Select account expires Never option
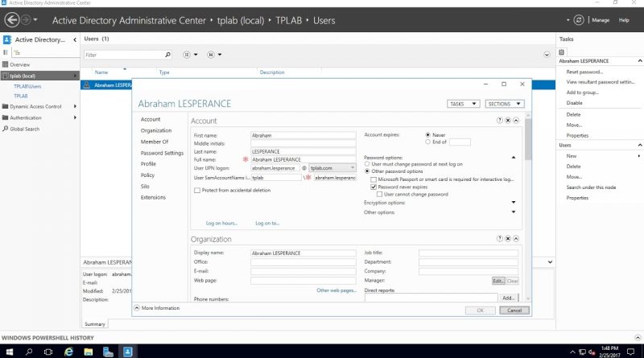644x358 pixels. click(x=427, y=134)
